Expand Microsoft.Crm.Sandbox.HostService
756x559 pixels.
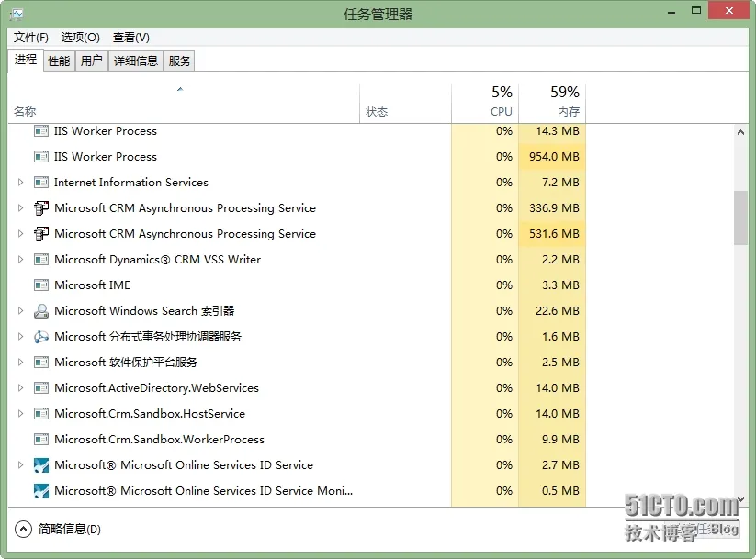[x=20, y=413]
